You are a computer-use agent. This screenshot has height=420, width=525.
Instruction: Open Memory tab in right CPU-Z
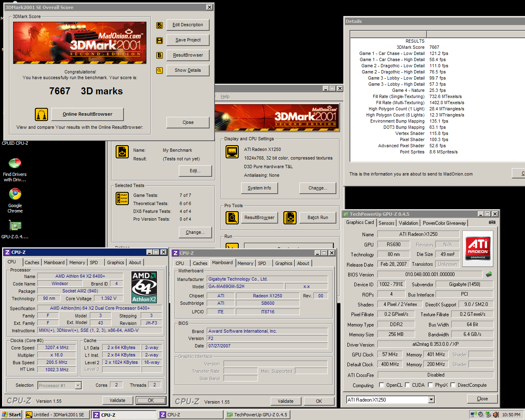pos(245,263)
